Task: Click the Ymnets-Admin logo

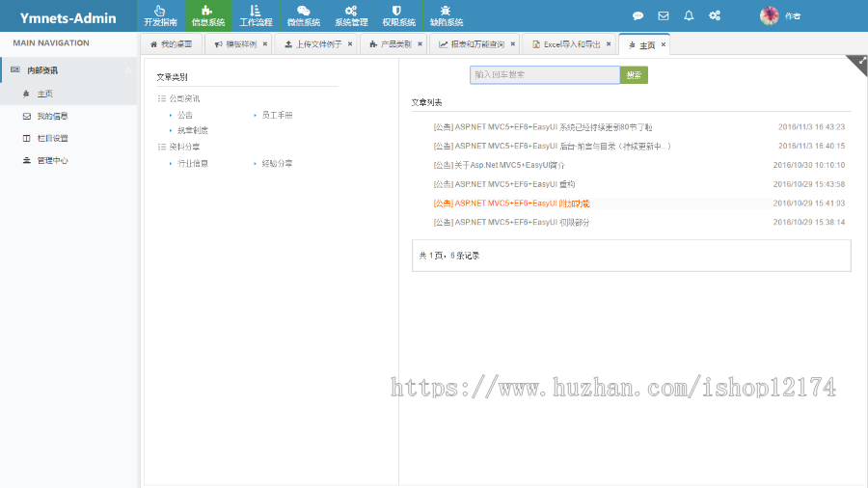Action: click(68, 17)
